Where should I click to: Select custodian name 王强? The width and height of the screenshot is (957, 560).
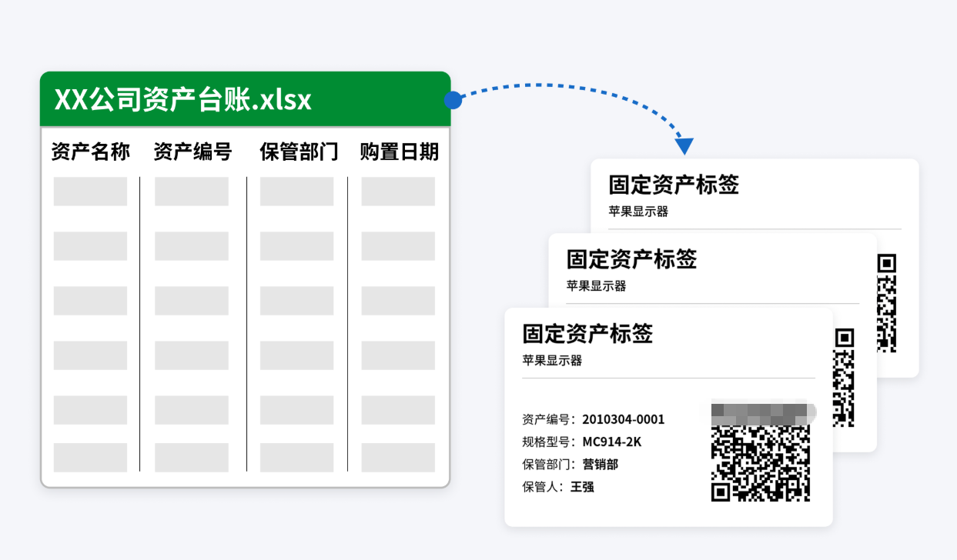582,486
